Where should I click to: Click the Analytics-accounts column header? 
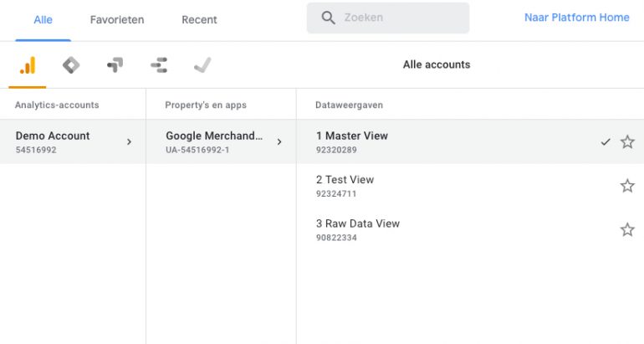point(57,105)
